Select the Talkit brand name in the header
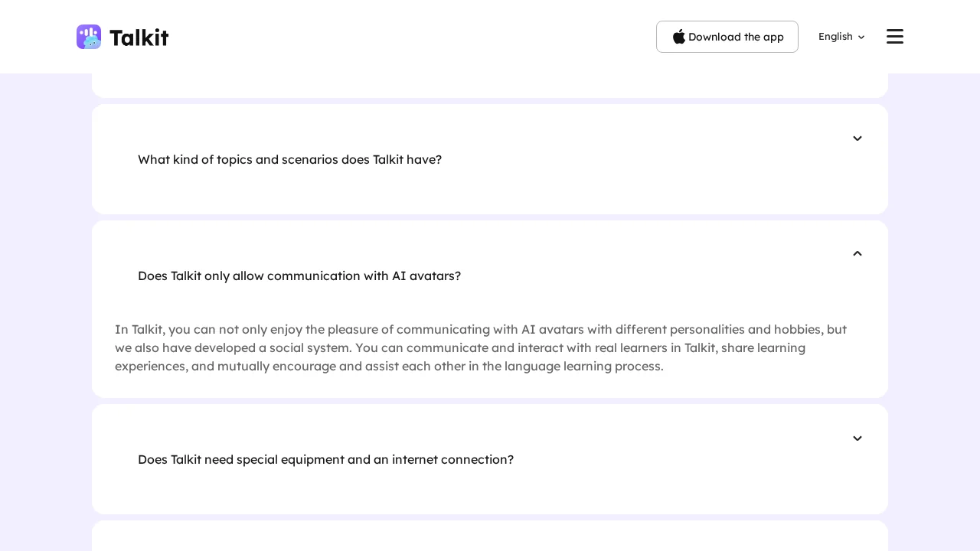 point(139,37)
